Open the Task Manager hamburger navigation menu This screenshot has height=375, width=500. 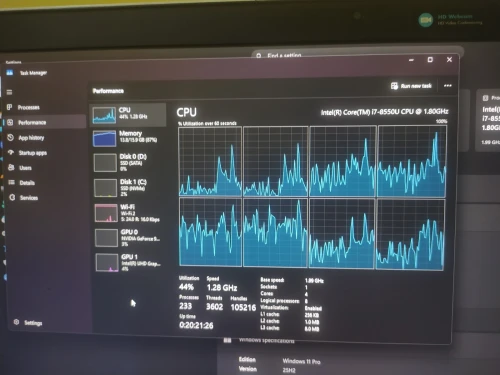[9, 92]
